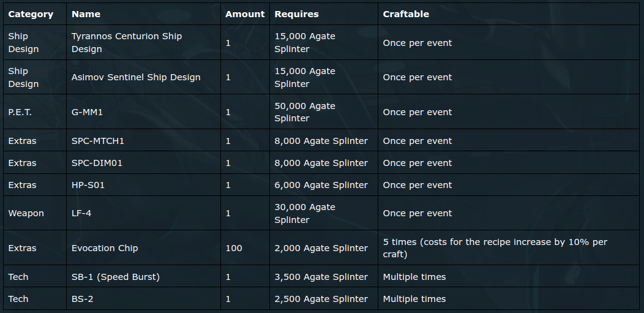Click the Category column header

click(31, 14)
